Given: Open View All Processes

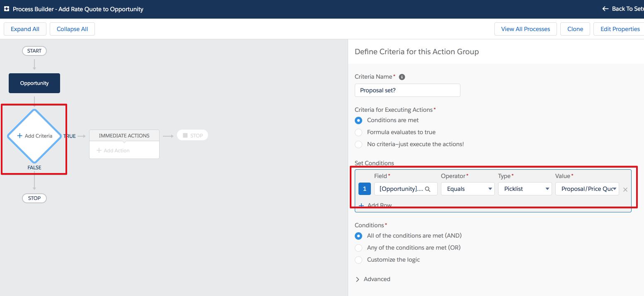Looking at the screenshot, I should [x=525, y=29].
